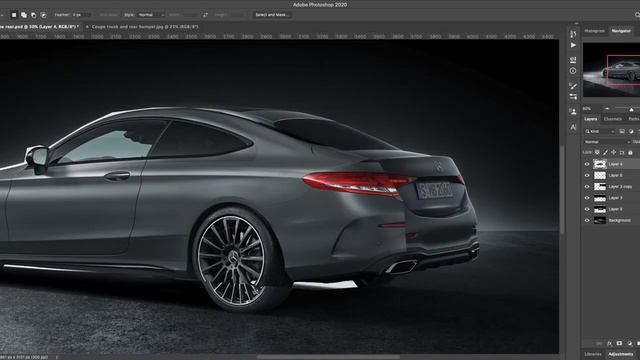
Task: Toggle lock transparent pixels
Action: (x=597, y=152)
